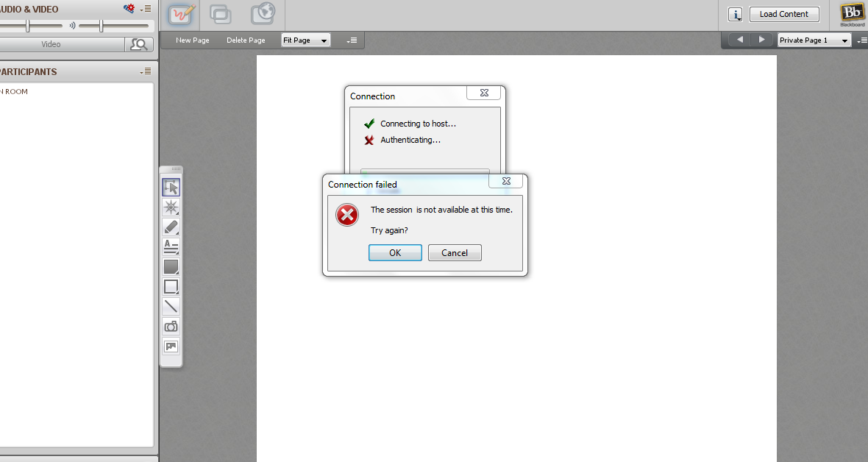Pick the Pencil drawing tool
Viewport: 868px width, 462px height.
(x=171, y=227)
